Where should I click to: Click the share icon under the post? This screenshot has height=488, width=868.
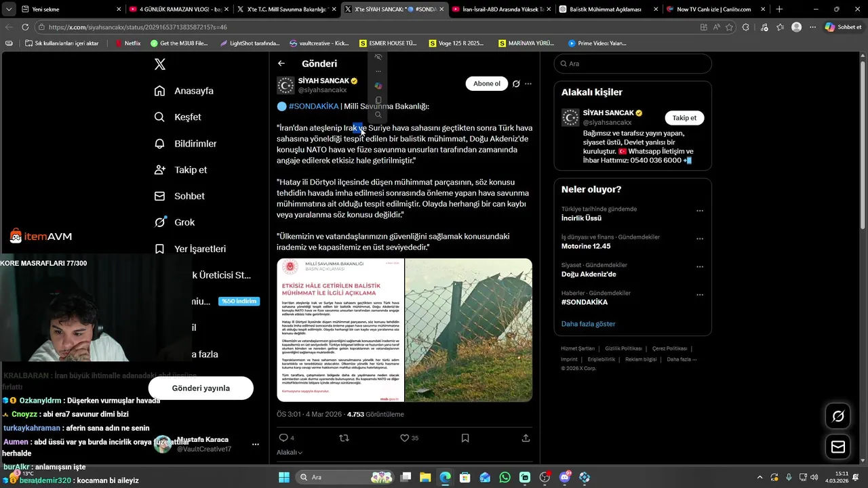(526, 438)
